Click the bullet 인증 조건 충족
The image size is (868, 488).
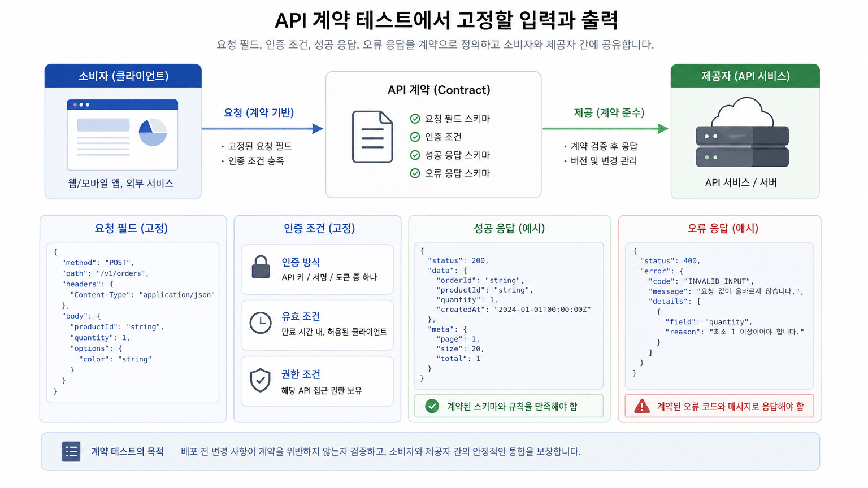point(256,160)
